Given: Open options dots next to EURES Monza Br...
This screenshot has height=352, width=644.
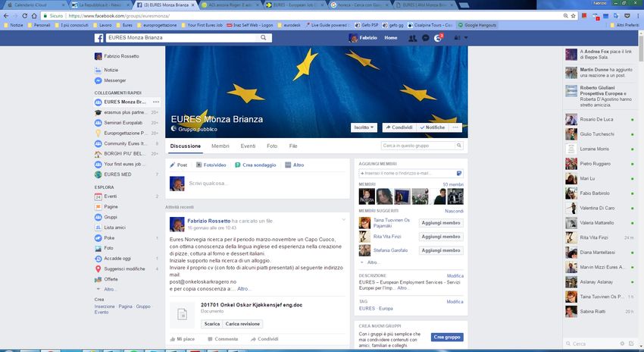Looking at the screenshot, I should pyautogui.click(x=155, y=102).
